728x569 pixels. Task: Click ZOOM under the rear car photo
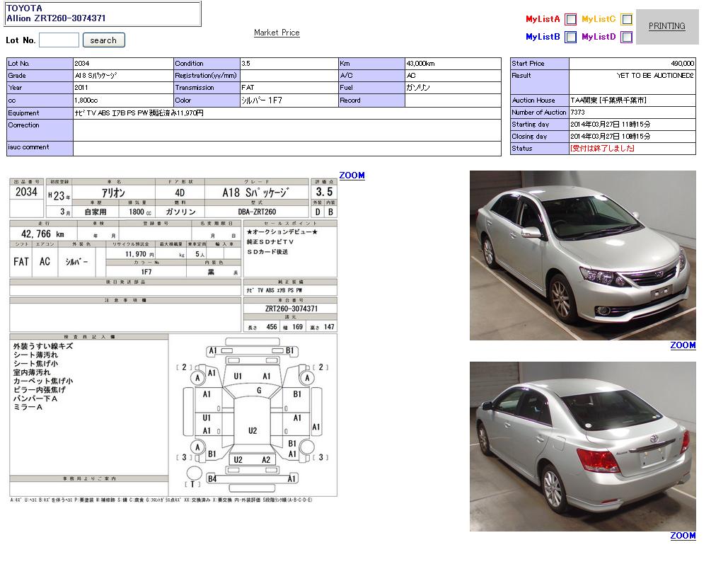[x=683, y=536]
